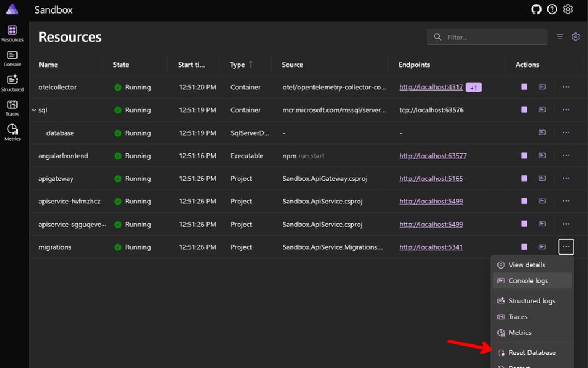Click tcp://localhost:63576 endpoint text
The image size is (588, 368).
pos(431,110)
